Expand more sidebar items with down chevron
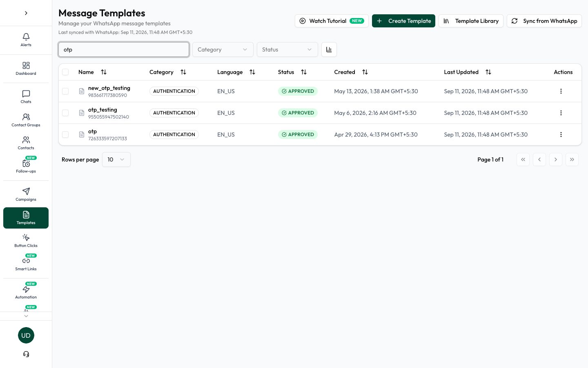588x368 pixels. click(26, 316)
